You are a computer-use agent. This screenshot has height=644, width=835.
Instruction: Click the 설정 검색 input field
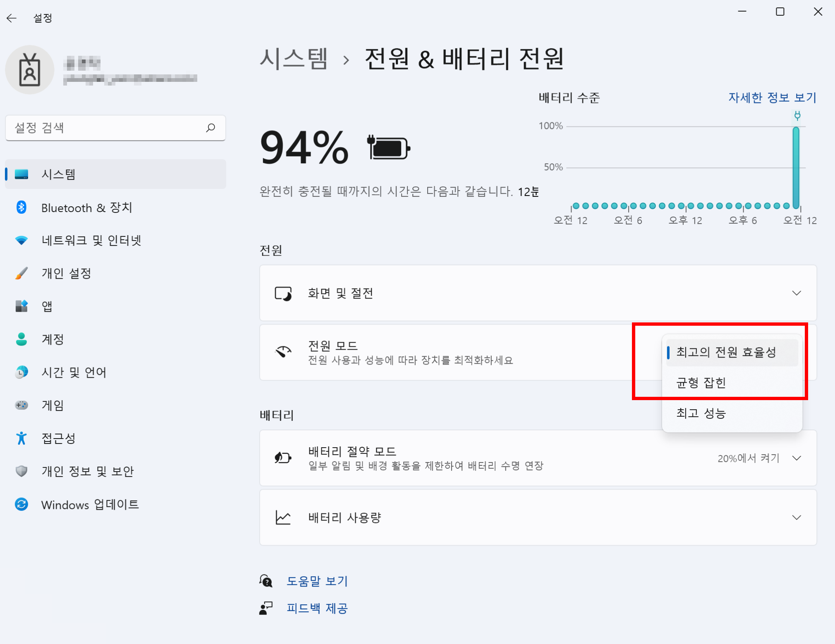pos(108,128)
